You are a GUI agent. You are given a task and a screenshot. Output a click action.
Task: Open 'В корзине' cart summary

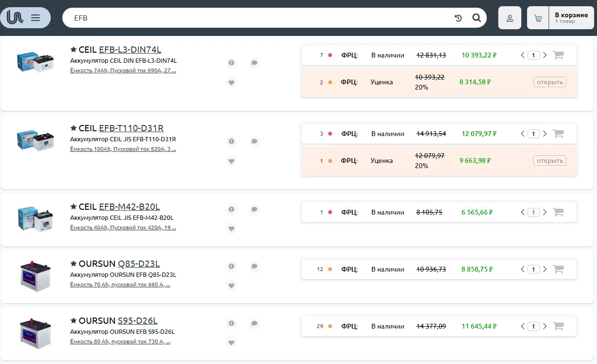coord(571,18)
